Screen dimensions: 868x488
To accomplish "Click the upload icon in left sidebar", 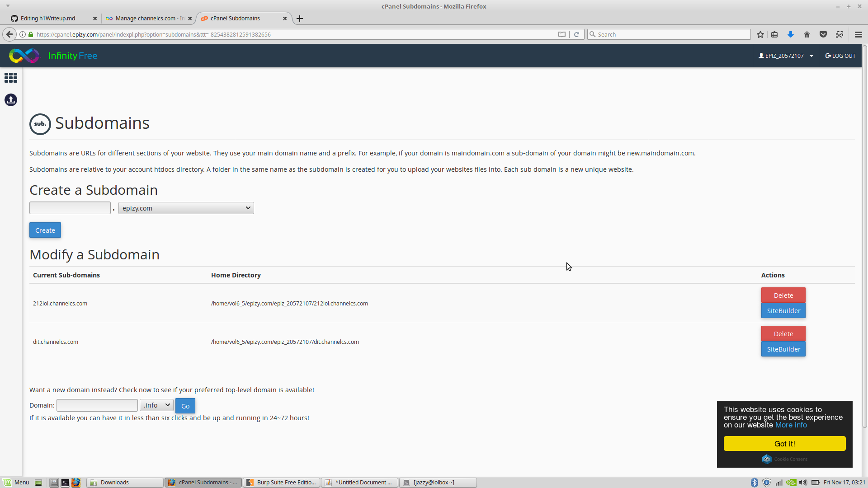I will coord(11,100).
